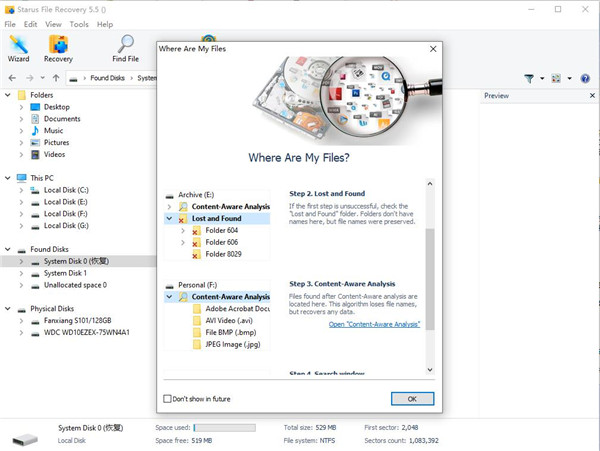Viewport: 600px width, 451px height.
Task: Close the Preview panel
Action: [x=592, y=96]
